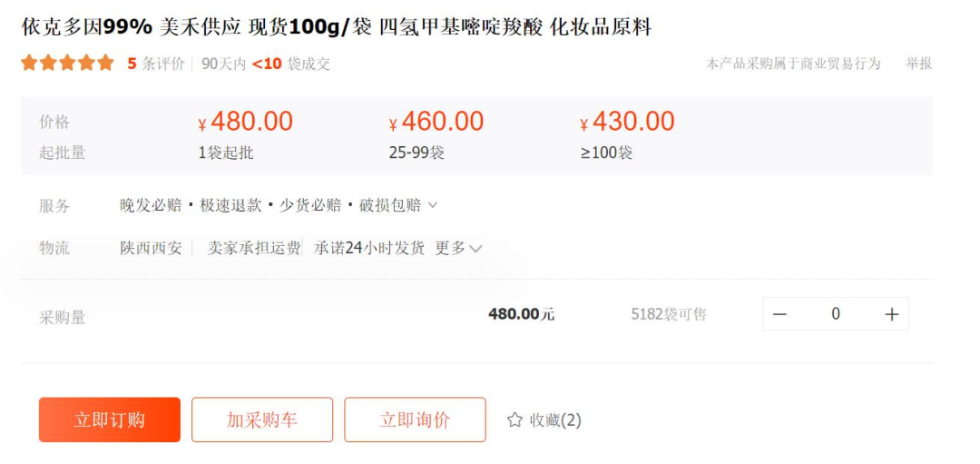Click the 举报 report link
The height and width of the screenshot is (464, 980).
coord(918,64)
